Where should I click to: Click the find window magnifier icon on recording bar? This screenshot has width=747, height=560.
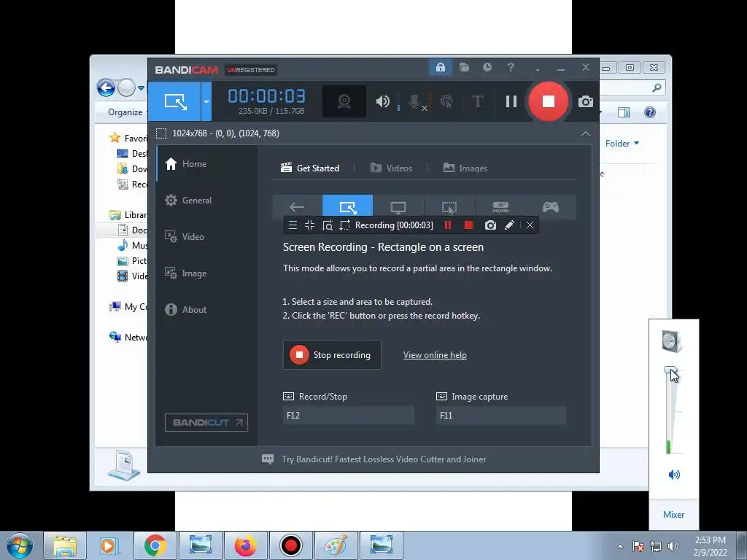click(328, 225)
